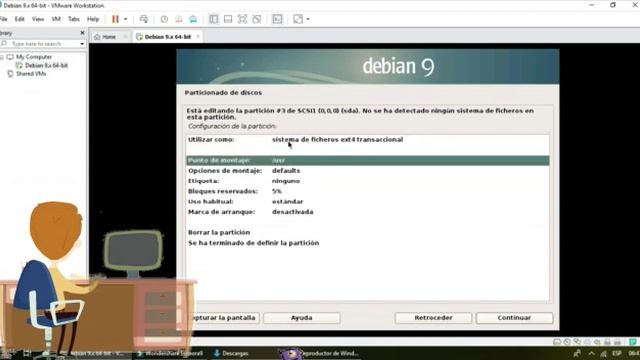Click the Ayuda button

[302, 318]
